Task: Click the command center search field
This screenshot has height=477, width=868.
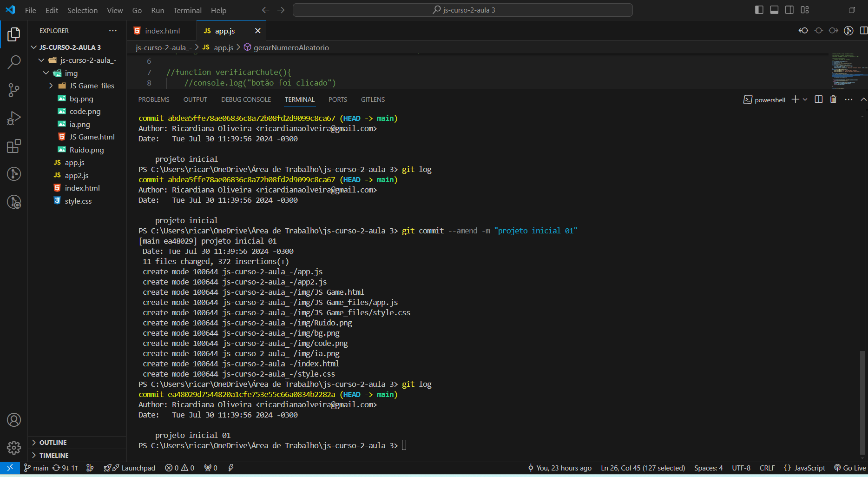Action: tap(463, 10)
